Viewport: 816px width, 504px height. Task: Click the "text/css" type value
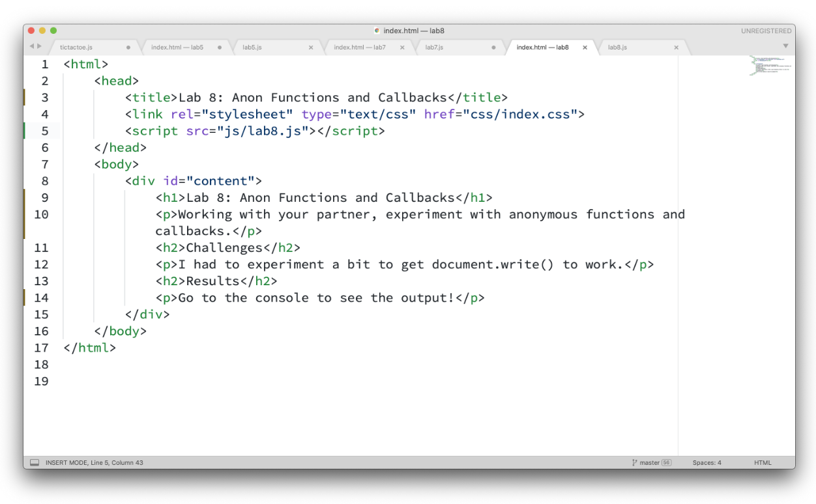(x=378, y=115)
